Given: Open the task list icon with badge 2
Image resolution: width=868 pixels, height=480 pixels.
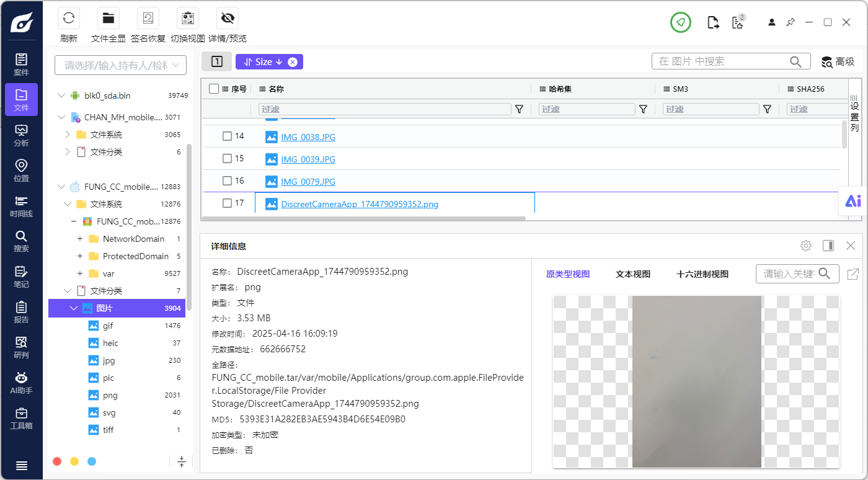Looking at the screenshot, I should [x=738, y=22].
